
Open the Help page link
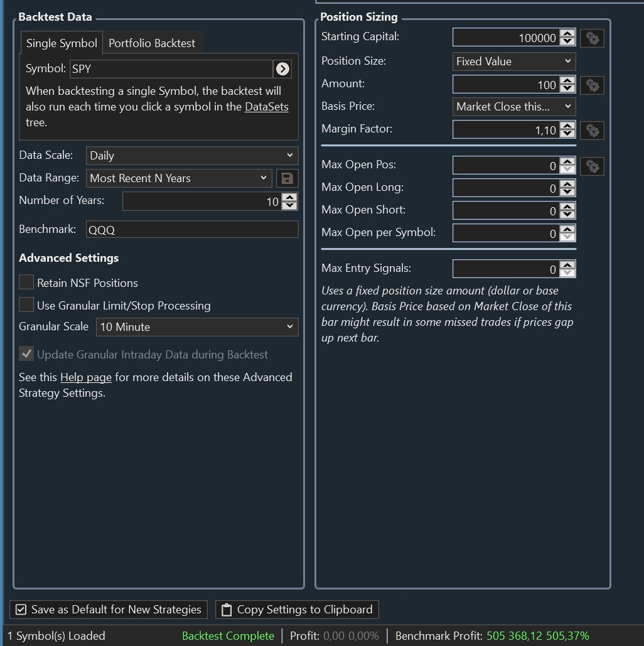point(85,377)
